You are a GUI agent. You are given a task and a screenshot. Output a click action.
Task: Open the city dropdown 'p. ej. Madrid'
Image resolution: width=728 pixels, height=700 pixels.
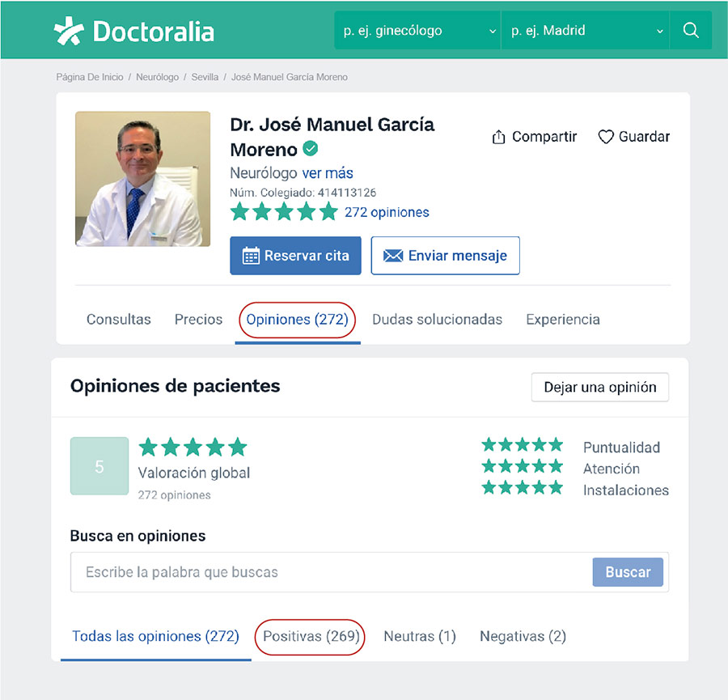click(585, 31)
